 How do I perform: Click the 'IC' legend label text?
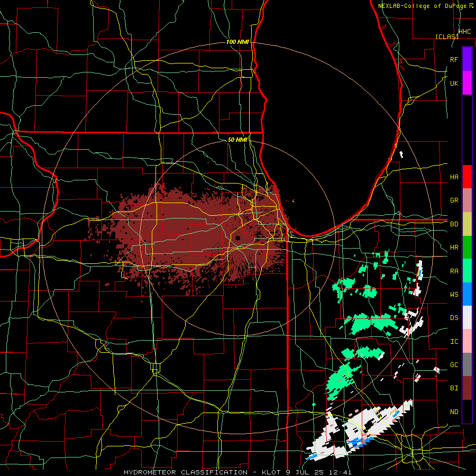pos(454,342)
